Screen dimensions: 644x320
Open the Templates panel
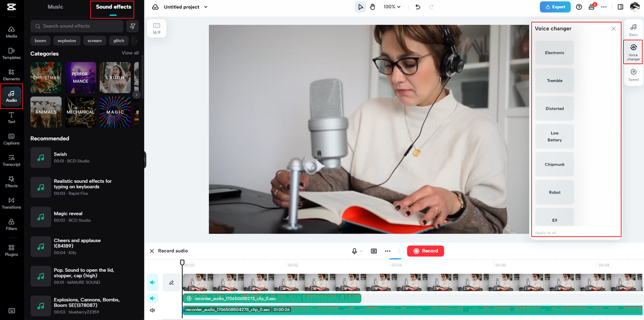tap(11, 54)
